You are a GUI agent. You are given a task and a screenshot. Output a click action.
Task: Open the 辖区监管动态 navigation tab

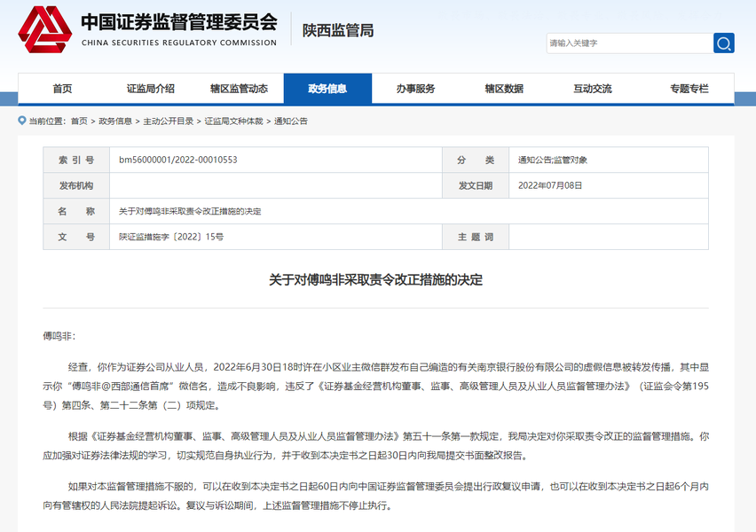239,89
